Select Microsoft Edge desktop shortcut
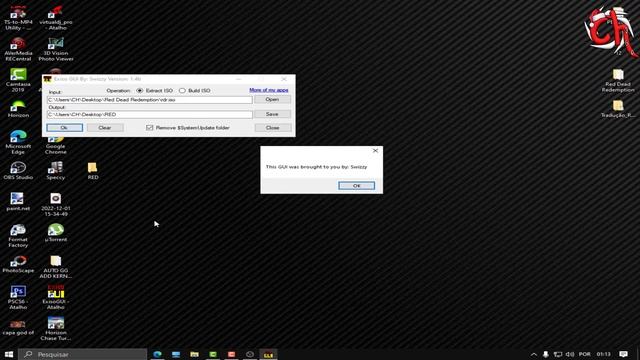 click(18, 142)
